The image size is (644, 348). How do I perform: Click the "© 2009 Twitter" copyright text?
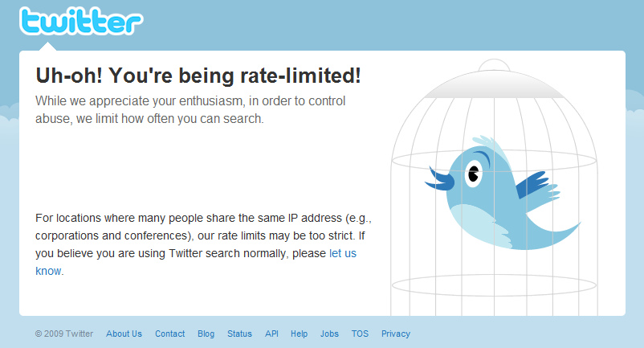[x=64, y=334]
